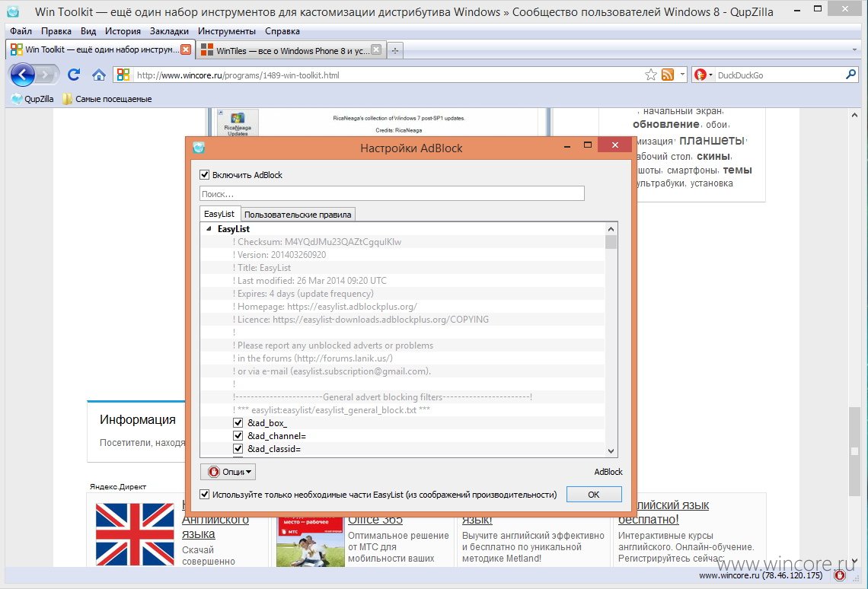
Task: Select the Win Toolkit browser tab
Action: point(101,49)
